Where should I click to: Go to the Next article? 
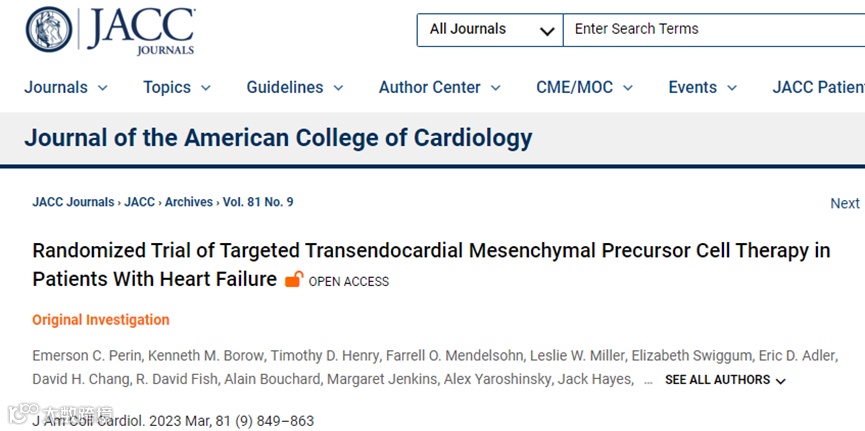point(844,203)
